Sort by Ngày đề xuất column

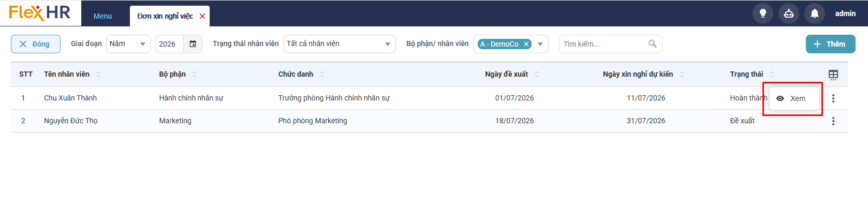point(537,74)
